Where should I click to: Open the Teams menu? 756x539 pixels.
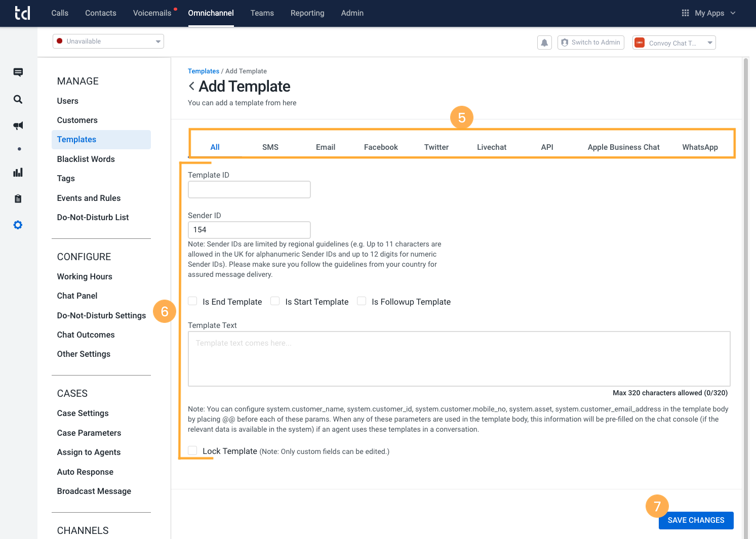point(262,13)
